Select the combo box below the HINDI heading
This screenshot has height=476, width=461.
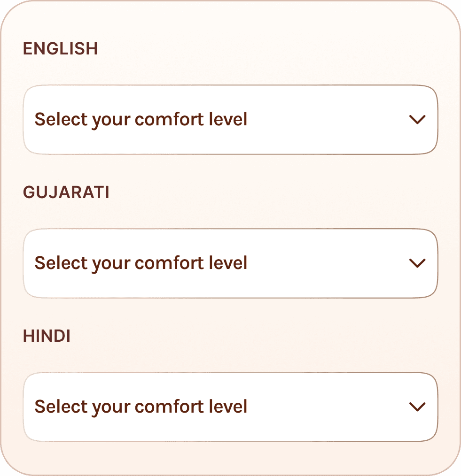230,407
